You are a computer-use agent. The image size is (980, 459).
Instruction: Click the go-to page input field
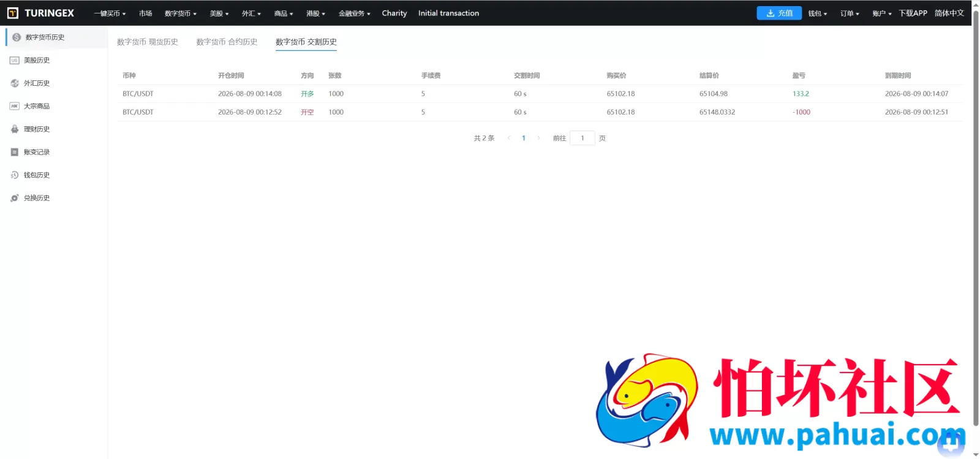[582, 138]
